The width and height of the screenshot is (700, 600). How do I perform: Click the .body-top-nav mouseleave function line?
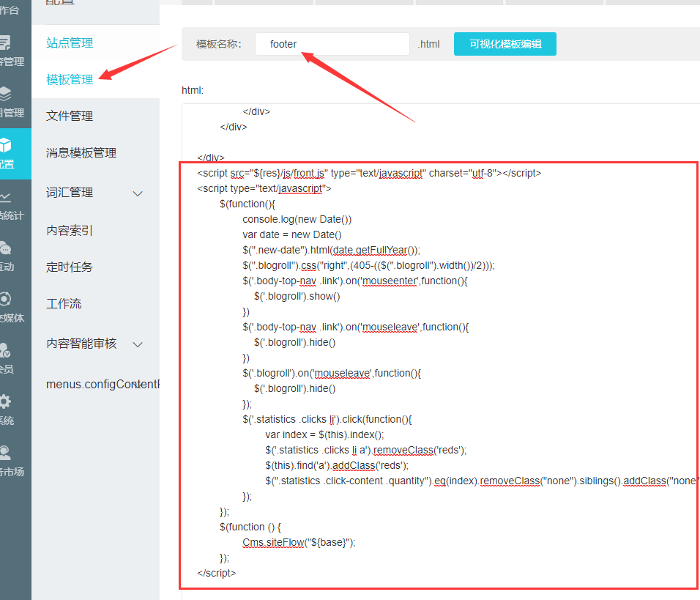click(x=355, y=327)
